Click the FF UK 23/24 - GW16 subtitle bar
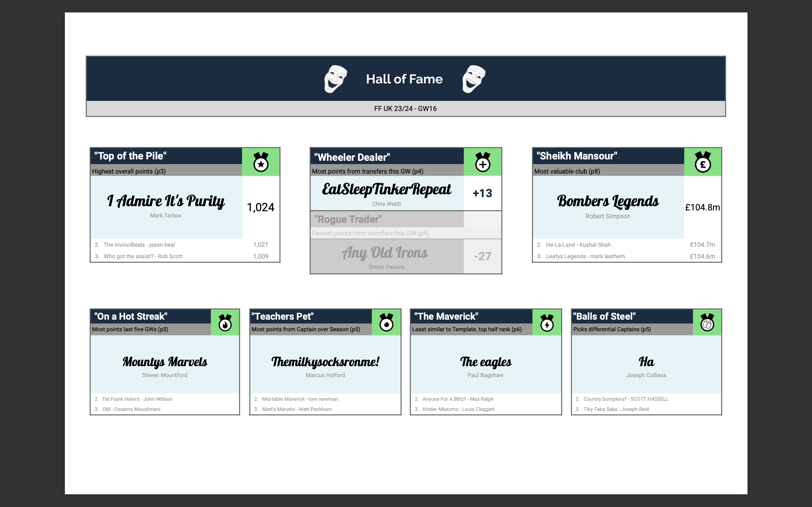The width and height of the screenshot is (812, 507). point(405,109)
